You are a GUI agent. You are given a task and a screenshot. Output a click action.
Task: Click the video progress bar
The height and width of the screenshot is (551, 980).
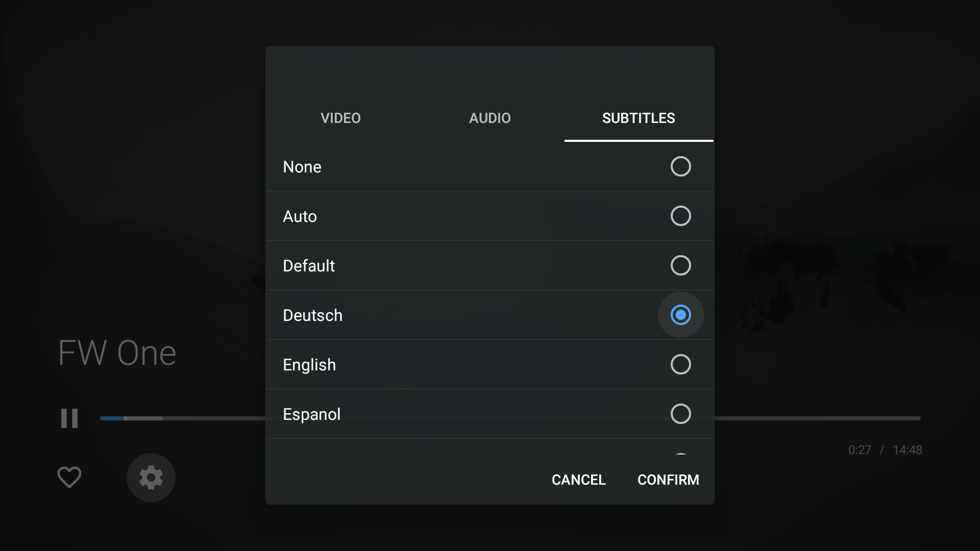tap(817, 418)
